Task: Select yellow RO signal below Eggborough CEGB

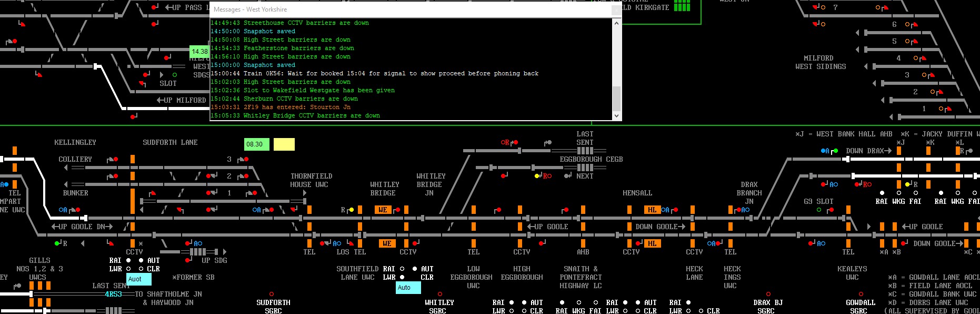Action: 537,176
